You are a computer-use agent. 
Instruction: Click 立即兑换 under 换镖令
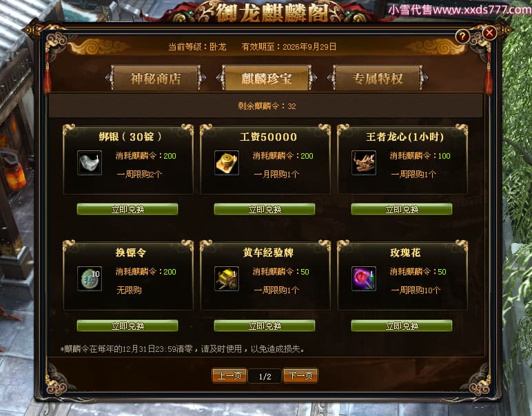click(x=127, y=326)
